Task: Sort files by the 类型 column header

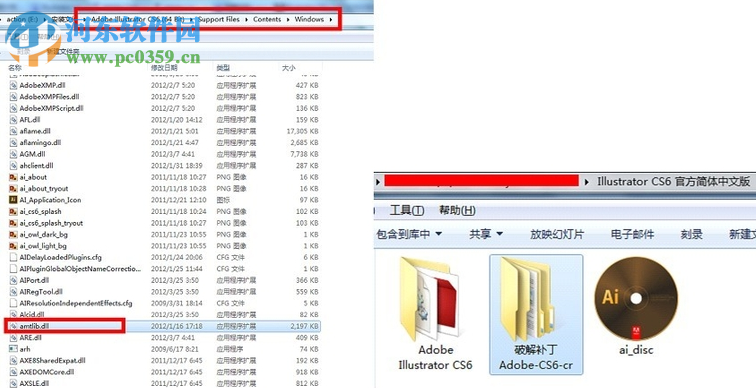Action: click(x=223, y=68)
